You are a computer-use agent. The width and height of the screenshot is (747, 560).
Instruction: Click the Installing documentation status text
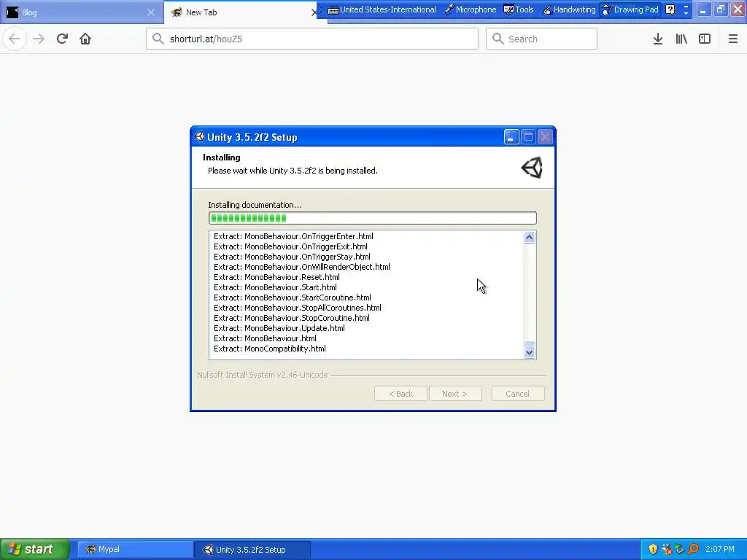pyautogui.click(x=255, y=205)
